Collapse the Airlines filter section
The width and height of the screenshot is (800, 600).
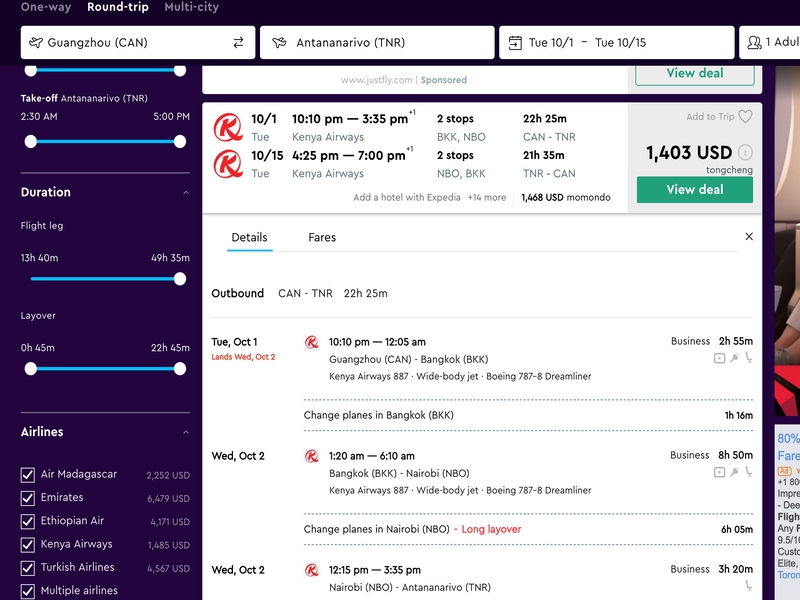point(186,432)
